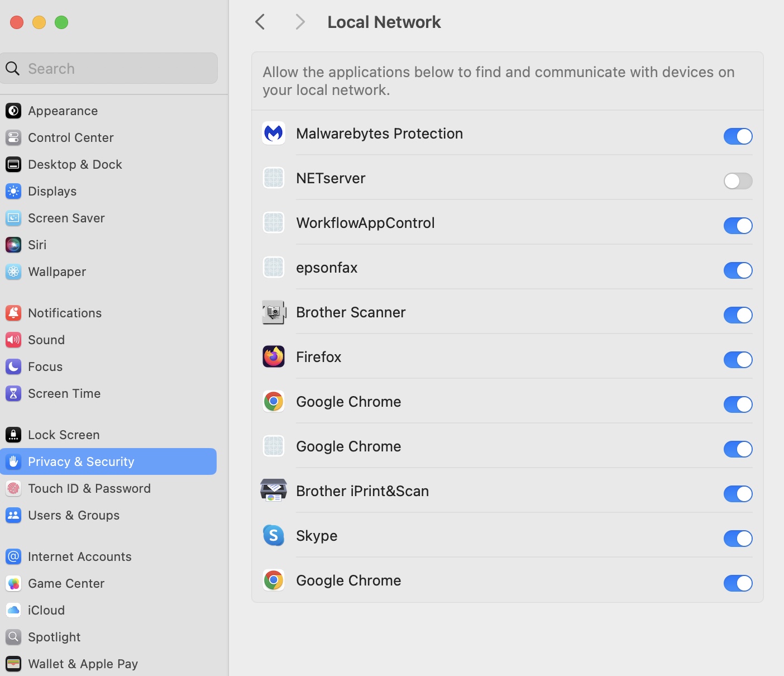Open the Siri settings icon in sidebar
The image size is (784, 676).
tap(13, 245)
